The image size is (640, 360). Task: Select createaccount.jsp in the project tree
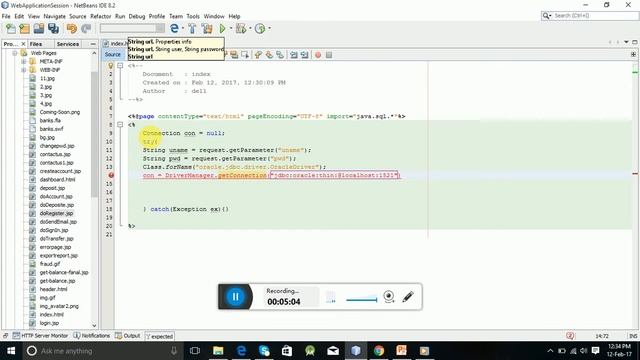click(x=60, y=171)
